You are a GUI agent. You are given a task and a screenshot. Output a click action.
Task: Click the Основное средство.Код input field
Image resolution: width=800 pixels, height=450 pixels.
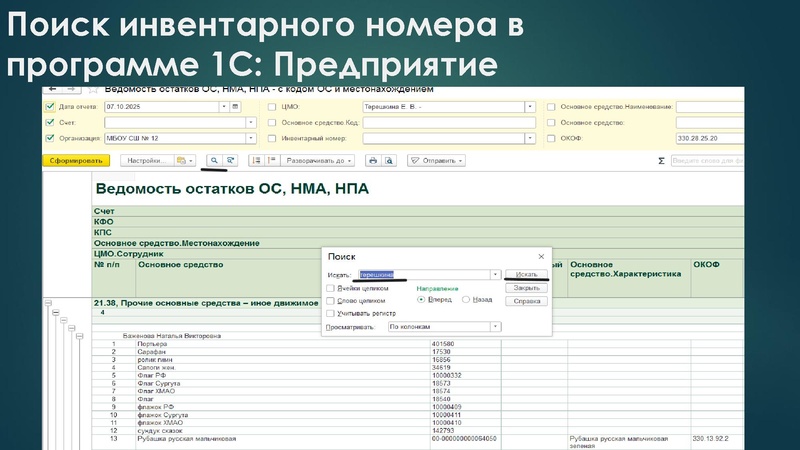449,122
